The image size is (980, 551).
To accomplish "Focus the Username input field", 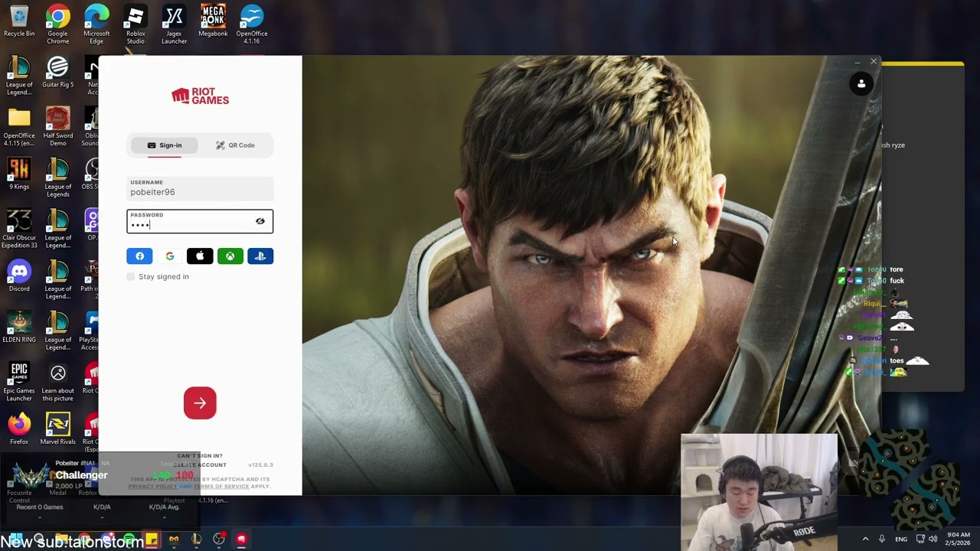I will coord(200,188).
